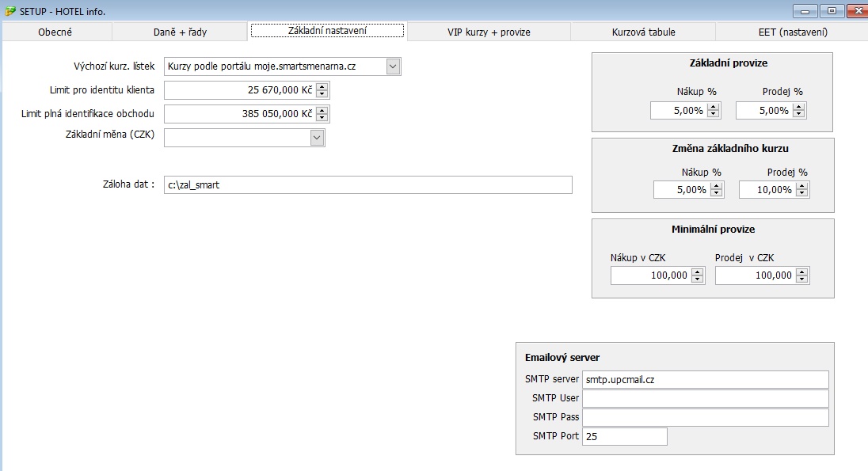The image size is (868, 471).
Task: Click the SETUP window title icon
Action: click(10, 11)
